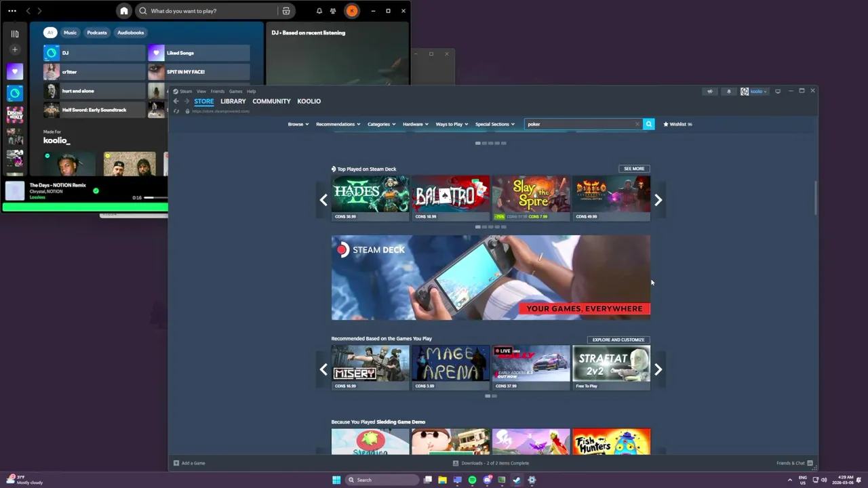868x488 pixels.
Task: Expand Ways to Play dropdown
Action: [452, 124]
